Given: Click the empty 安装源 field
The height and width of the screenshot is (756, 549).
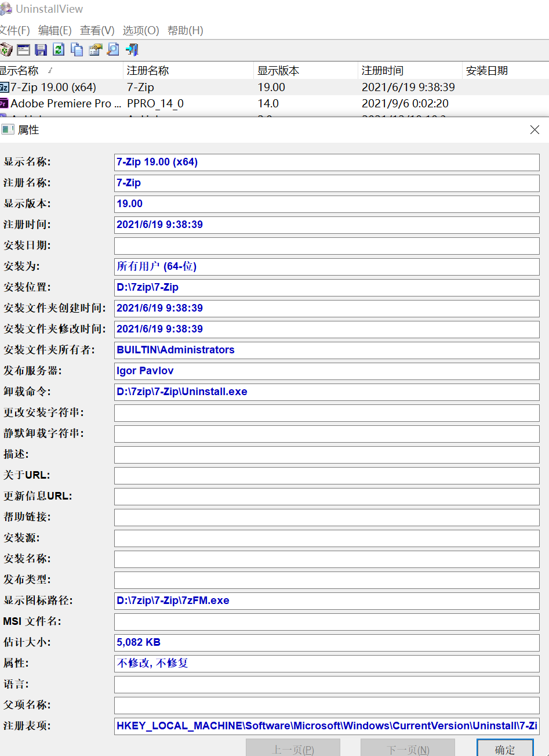Looking at the screenshot, I should point(327,538).
